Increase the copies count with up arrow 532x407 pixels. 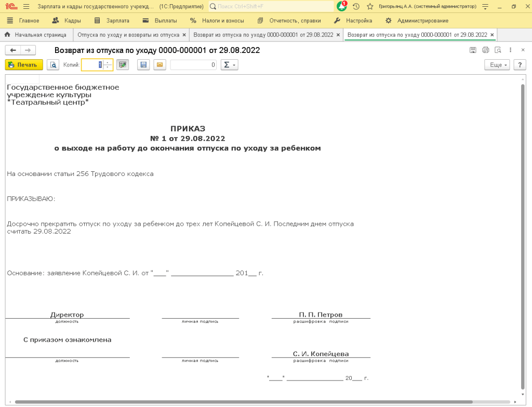pyautogui.click(x=108, y=62)
